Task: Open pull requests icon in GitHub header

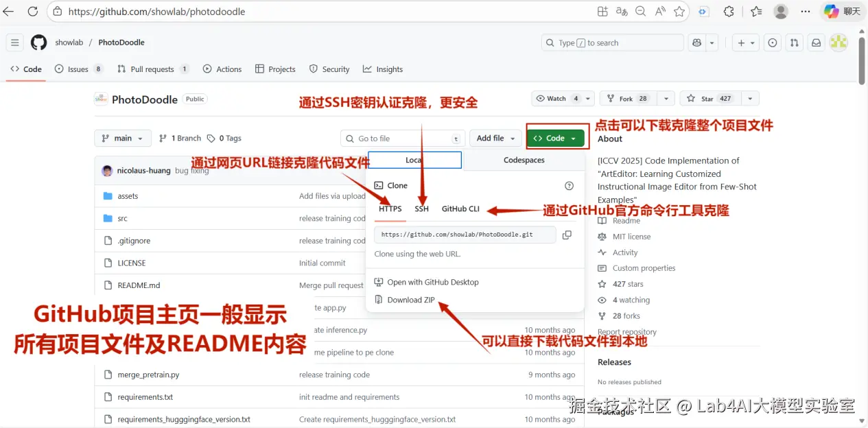Action: click(x=794, y=43)
